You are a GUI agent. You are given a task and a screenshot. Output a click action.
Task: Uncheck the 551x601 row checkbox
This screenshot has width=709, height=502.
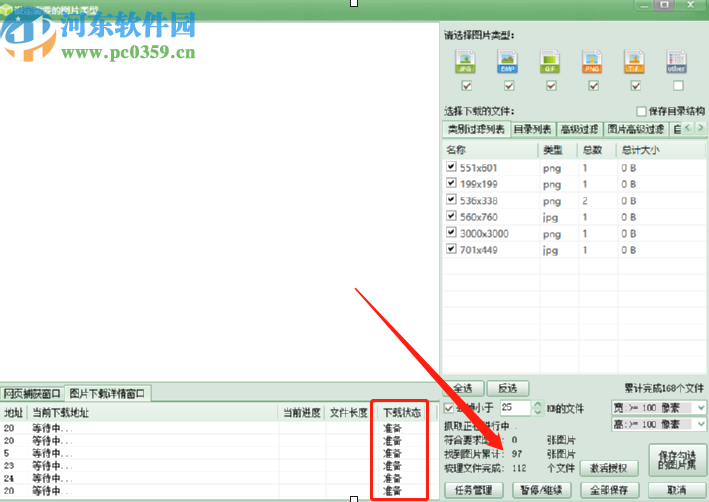(x=451, y=166)
